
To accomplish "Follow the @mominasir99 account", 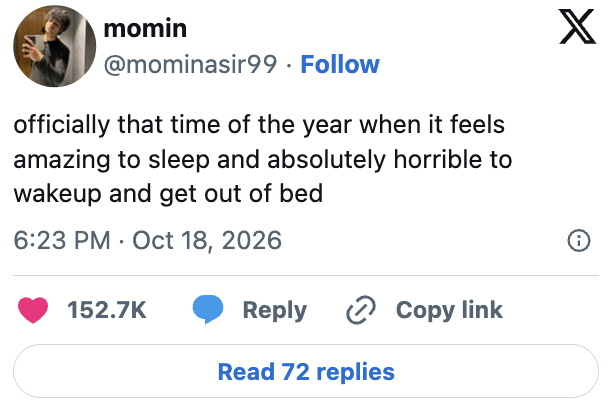I will tap(340, 64).
